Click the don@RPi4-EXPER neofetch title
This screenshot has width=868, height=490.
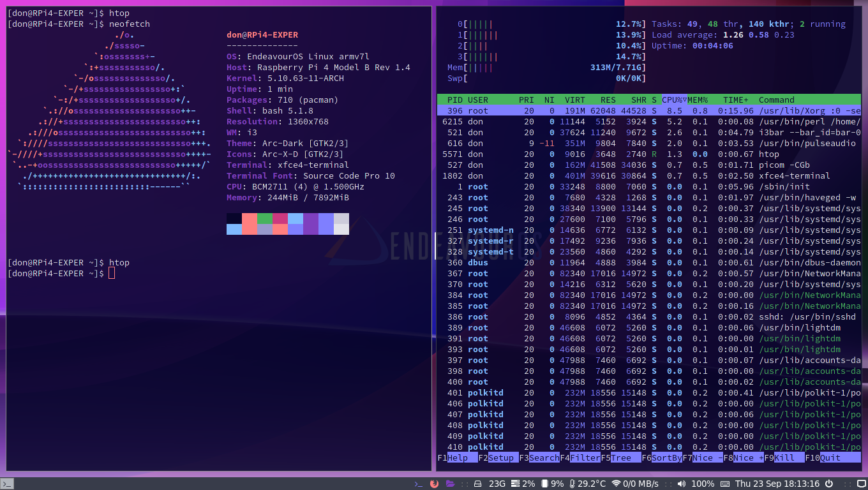[x=262, y=34]
